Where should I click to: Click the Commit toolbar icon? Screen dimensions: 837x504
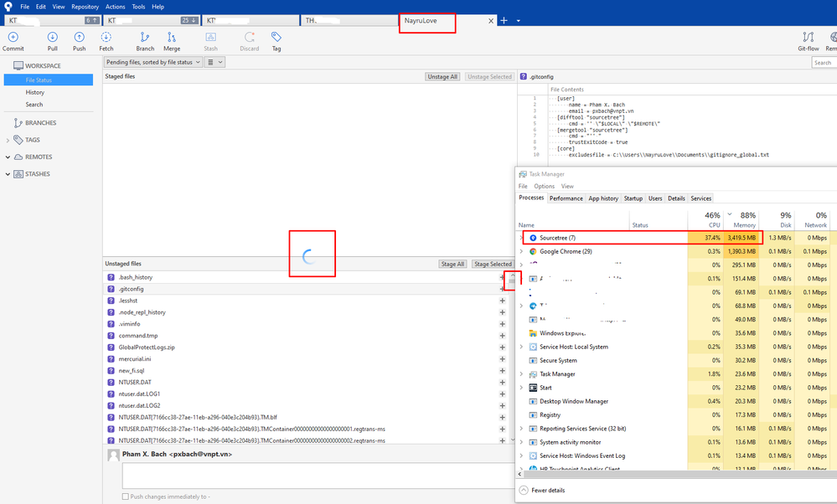(x=13, y=37)
